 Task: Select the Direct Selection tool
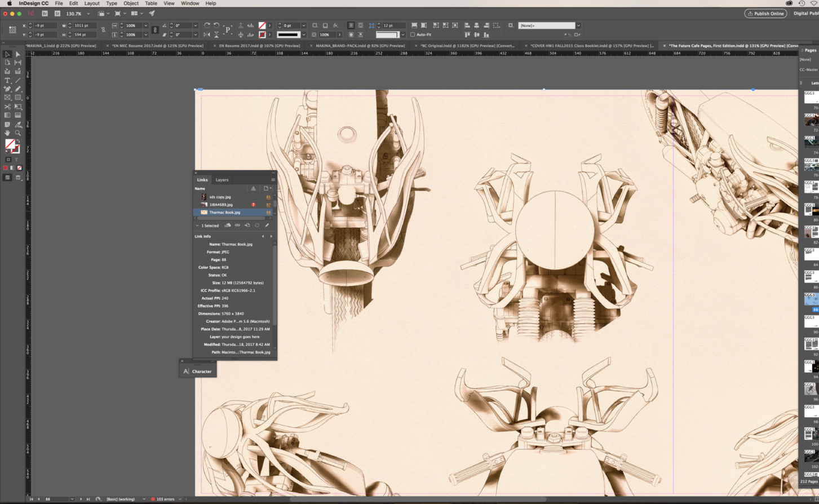[17, 54]
